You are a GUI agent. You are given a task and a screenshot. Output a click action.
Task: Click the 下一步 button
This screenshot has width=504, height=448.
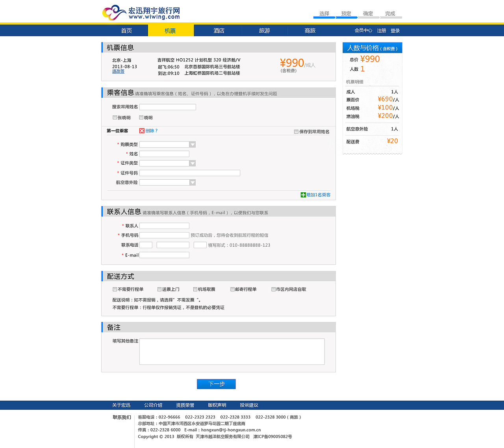tap(216, 384)
